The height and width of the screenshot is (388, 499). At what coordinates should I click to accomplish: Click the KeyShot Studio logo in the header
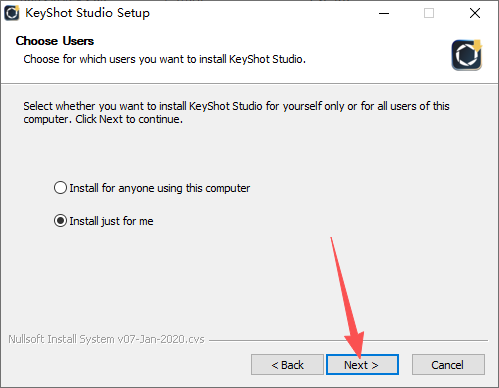[x=467, y=55]
